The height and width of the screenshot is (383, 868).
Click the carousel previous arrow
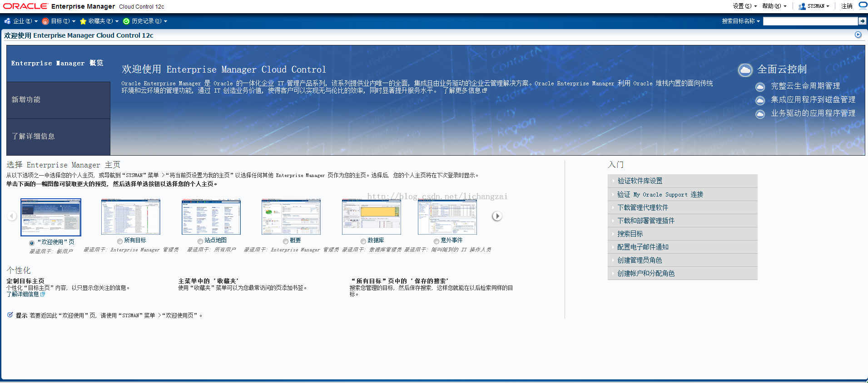coord(12,216)
